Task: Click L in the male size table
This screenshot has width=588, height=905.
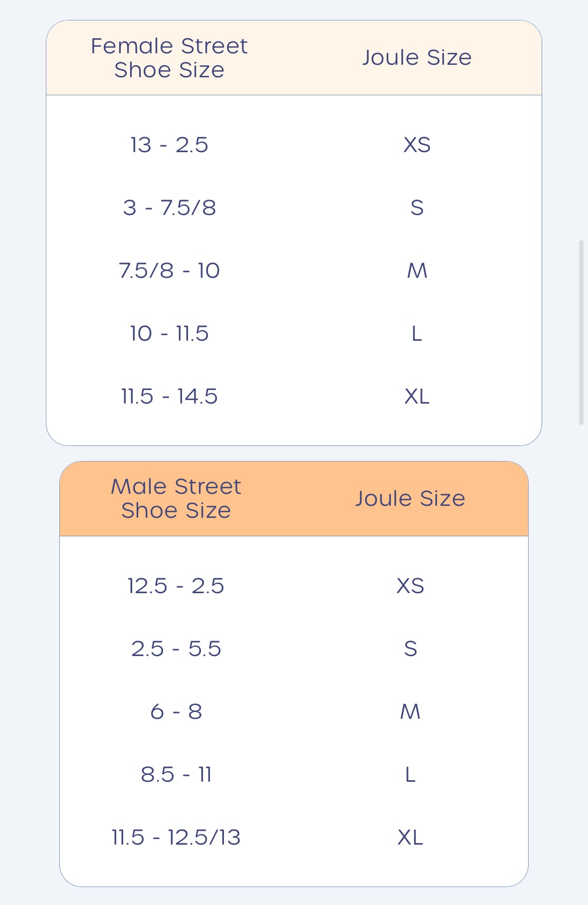Action: [x=410, y=775]
